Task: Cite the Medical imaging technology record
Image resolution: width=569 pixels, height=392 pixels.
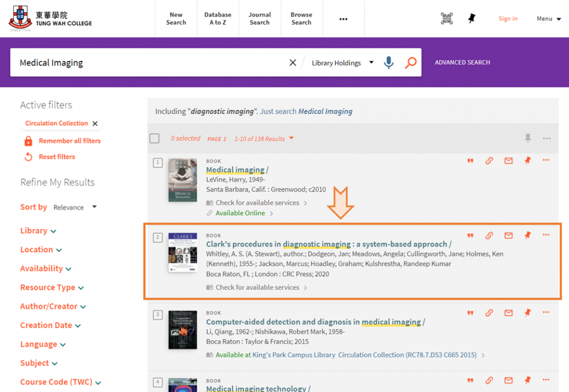Action: [471, 381]
